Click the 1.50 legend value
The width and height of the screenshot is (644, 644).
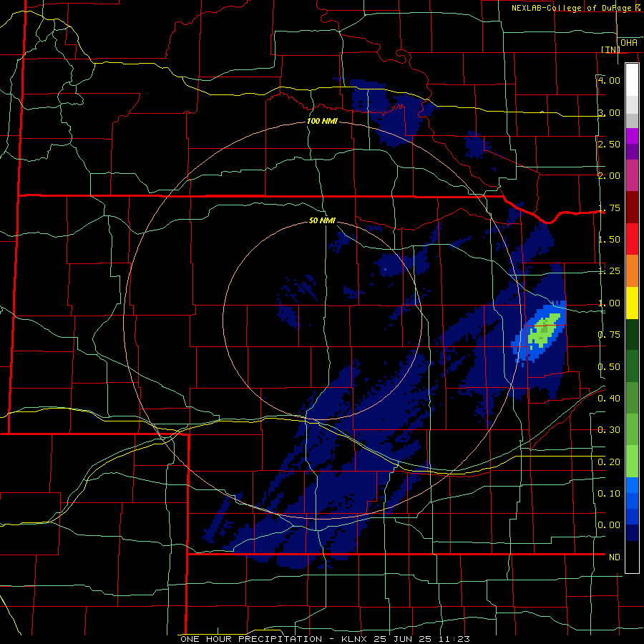609,240
